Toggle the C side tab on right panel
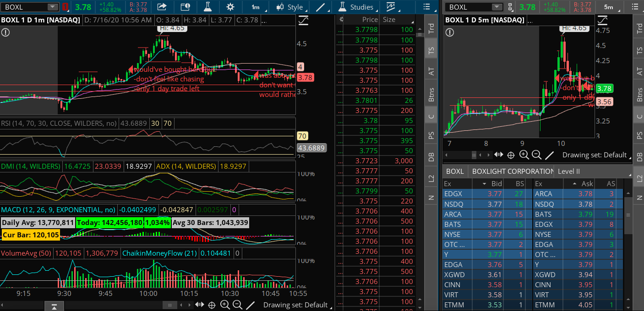The height and width of the screenshot is (311, 644). 639,116
